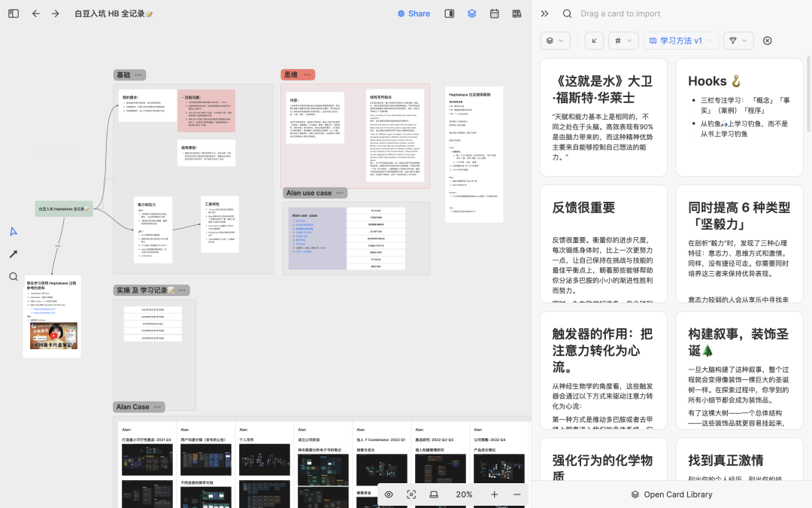812x508 pixels.
Task: Select the connector arrow tool
Action: [x=14, y=254]
